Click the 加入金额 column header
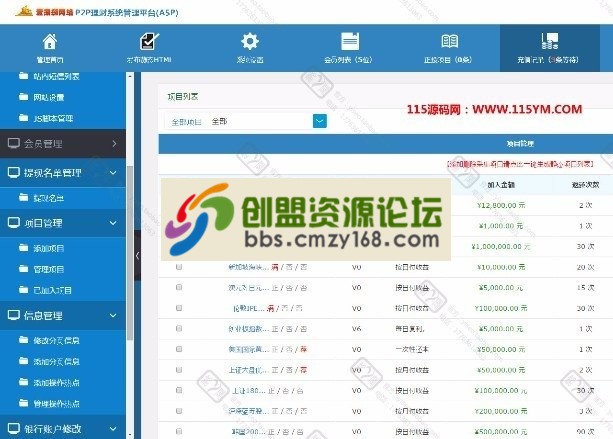This screenshot has width=613, height=439. coord(501,185)
